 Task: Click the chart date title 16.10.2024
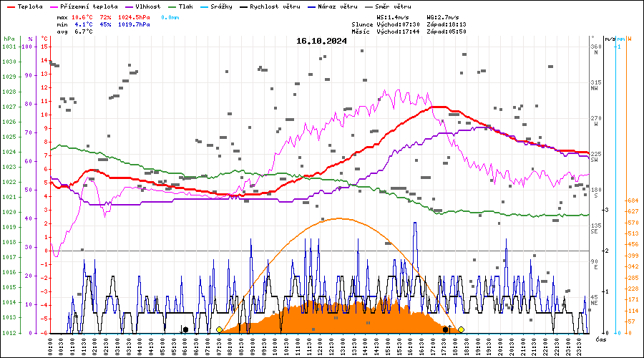coord(321,41)
